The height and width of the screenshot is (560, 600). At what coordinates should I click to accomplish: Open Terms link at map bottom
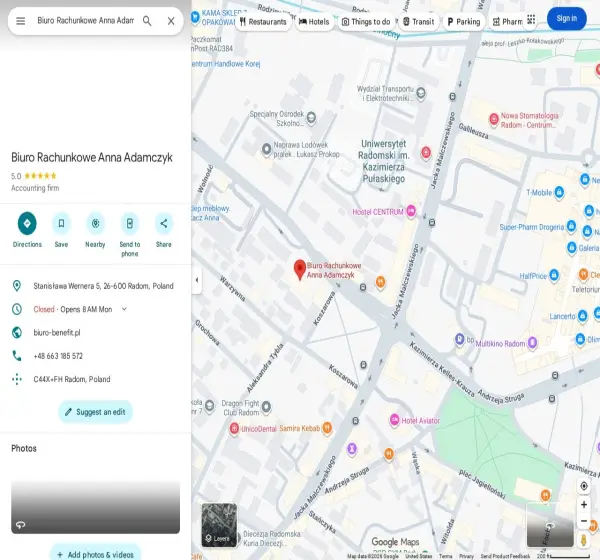pyautogui.click(x=445, y=556)
